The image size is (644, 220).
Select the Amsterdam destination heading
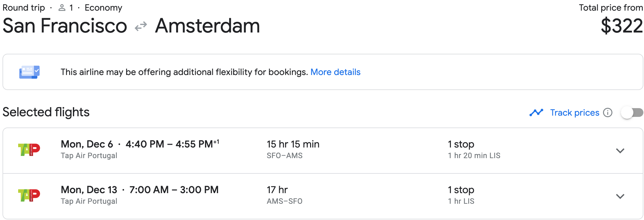207,26
